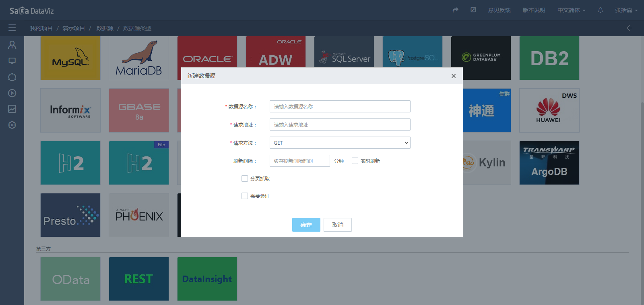Select the SQL Server data source tile
This screenshot has height=305, width=644.
pos(344,52)
